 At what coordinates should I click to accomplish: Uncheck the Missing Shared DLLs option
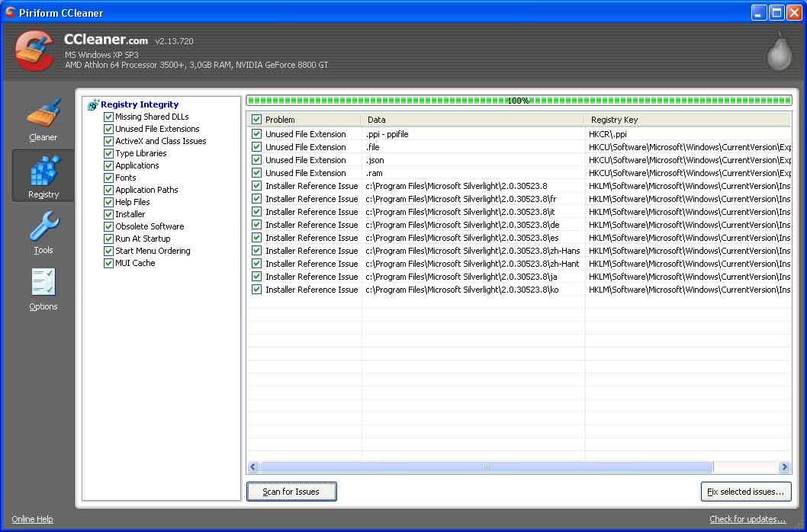108,117
